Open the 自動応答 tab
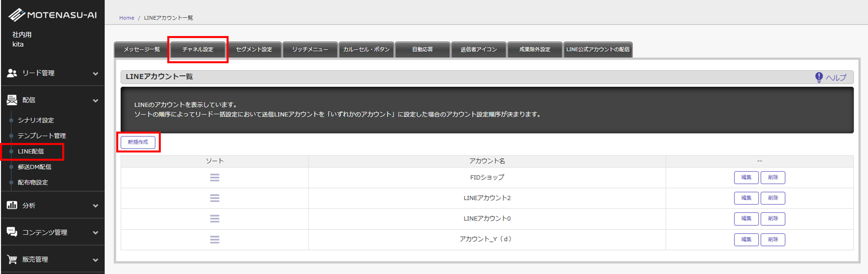 422,50
